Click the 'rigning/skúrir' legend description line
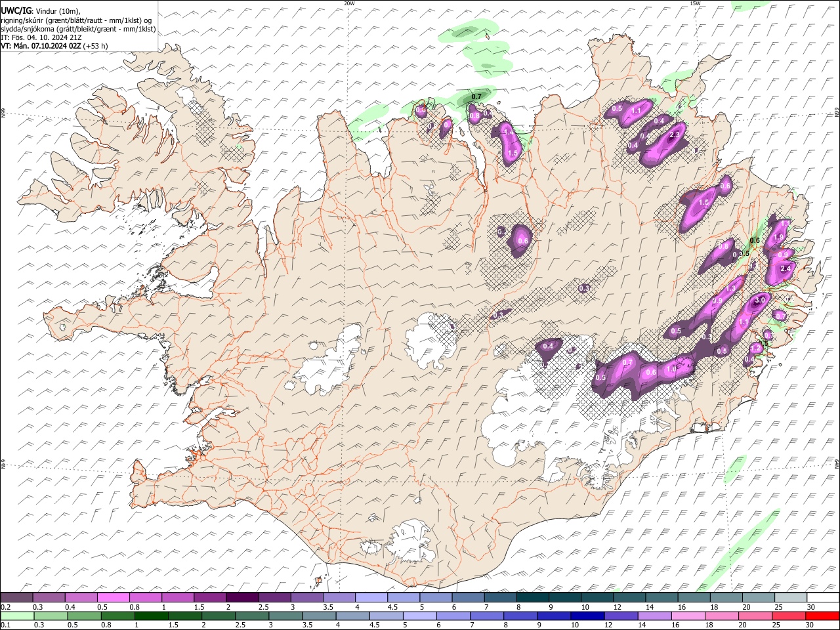The width and height of the screenshot is (840, 630). (x=76, y=20)
